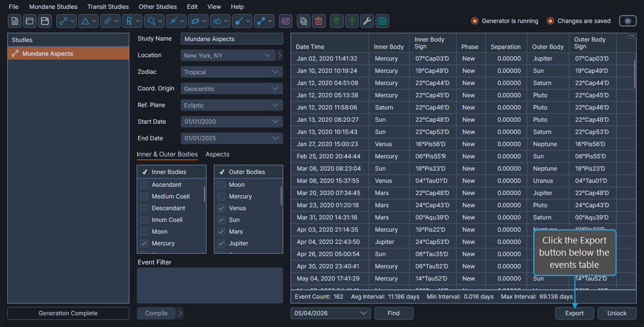Check the Medium Coeli checkbox

[x=144, y=196]
